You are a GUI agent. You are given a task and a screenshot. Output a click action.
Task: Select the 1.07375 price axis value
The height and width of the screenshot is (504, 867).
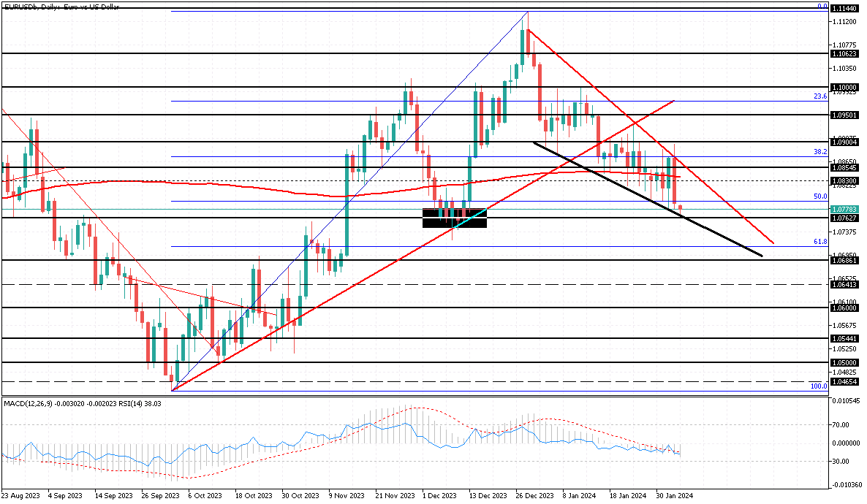tap(845, 233)
